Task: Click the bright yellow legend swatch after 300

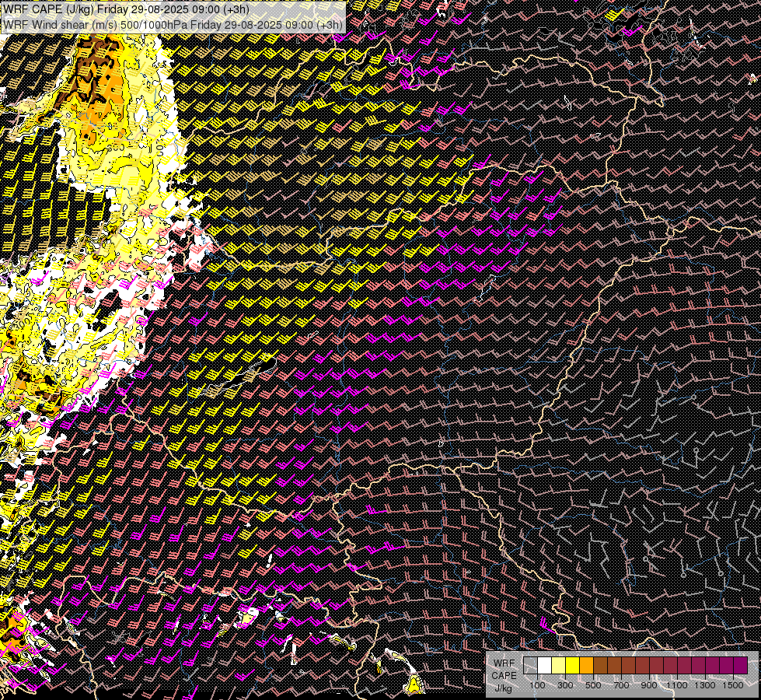Action: click(573, 666)
